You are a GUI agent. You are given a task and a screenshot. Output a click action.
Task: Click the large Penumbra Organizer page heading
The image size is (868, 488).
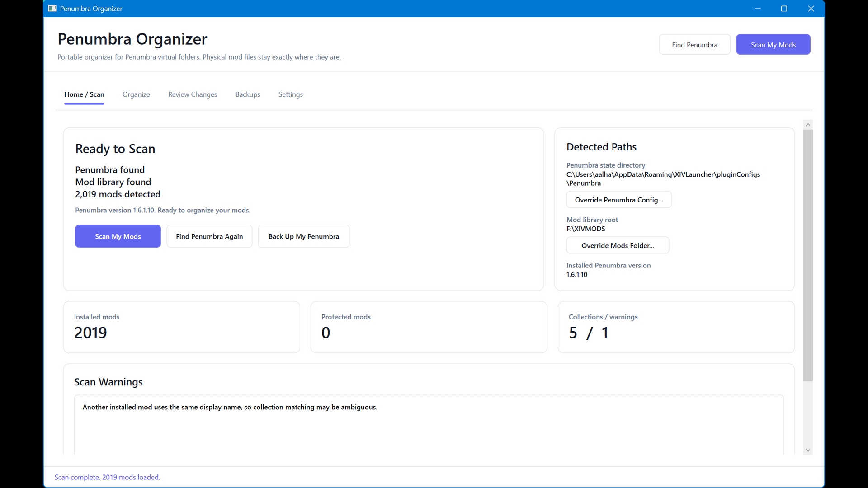(132, 39)
